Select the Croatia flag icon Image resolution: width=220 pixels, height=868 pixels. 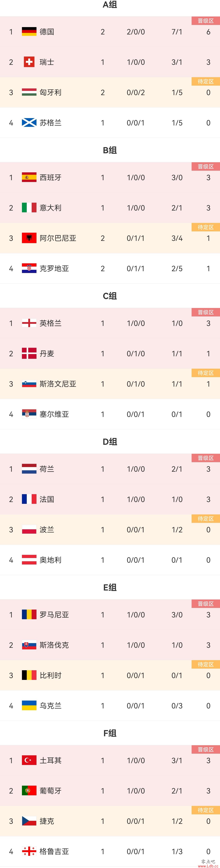tap(29, 268)
